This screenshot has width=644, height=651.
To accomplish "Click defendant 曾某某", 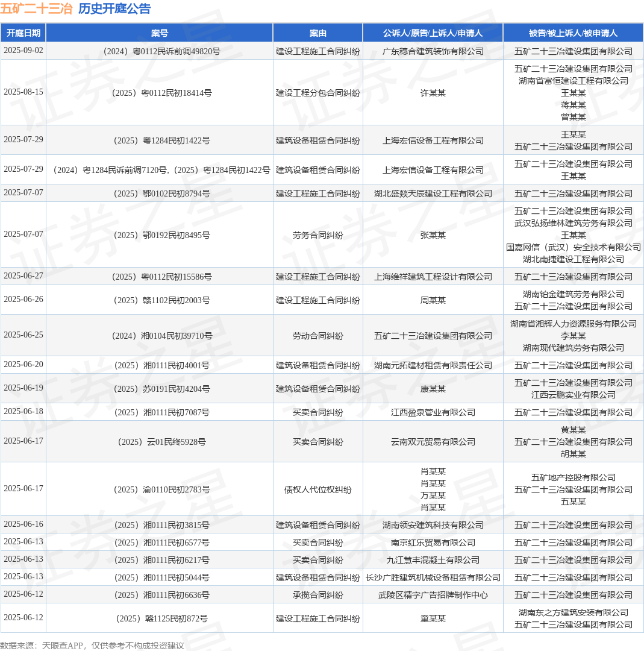I will [x=574, y=117].
